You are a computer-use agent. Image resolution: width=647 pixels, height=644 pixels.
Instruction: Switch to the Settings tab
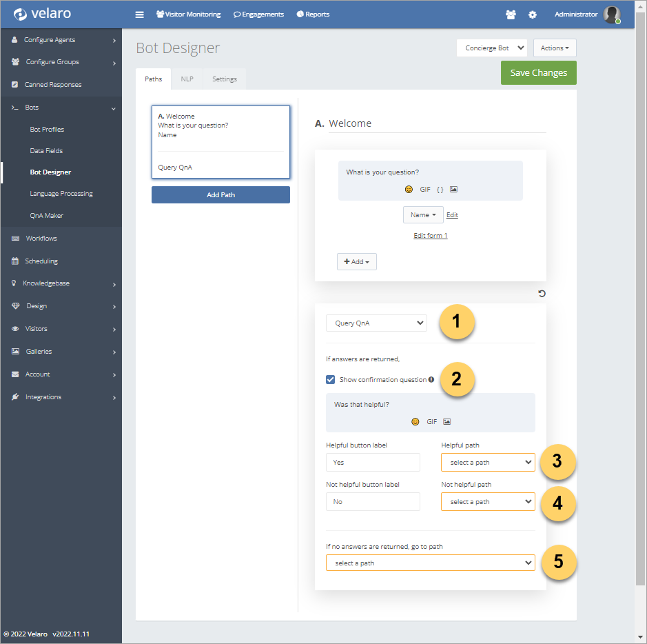(x=224, y=79)
